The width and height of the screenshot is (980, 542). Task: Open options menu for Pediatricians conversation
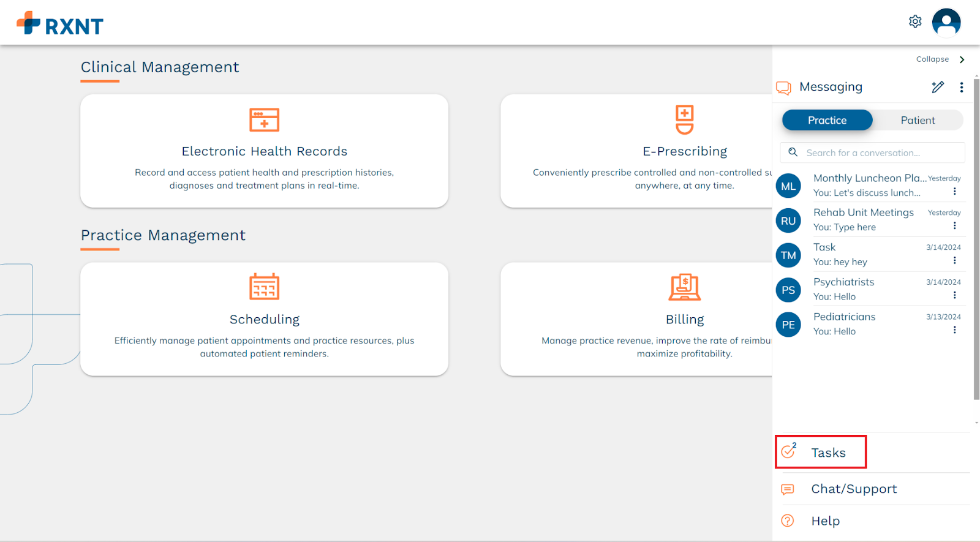[x=954, y=330]
